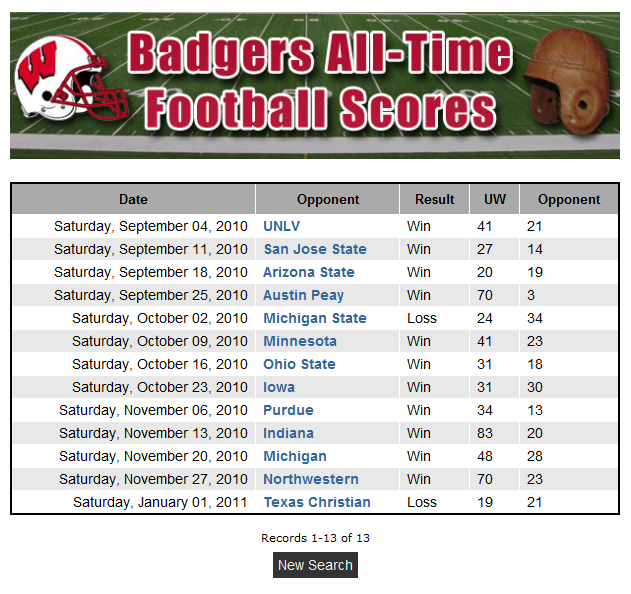Click the Northwestern opponent link
Screen dimensions: 631x594
click(x=311, y=479)
